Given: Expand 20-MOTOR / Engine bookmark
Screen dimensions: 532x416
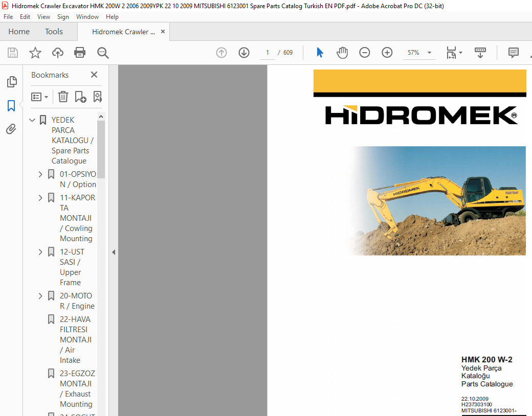Looking at the screenshot, I should (x=40, y=296).
